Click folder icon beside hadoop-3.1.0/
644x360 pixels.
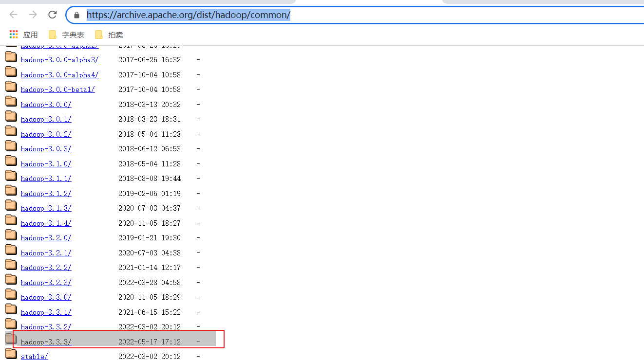(11, 161)
